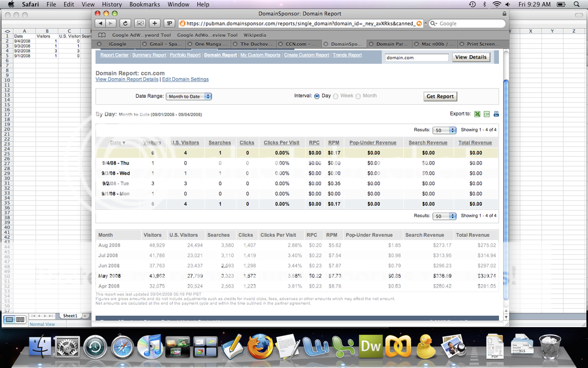Click the domain.com text field
This screenshot has height=368, width=588.
[x=416, y=57]
